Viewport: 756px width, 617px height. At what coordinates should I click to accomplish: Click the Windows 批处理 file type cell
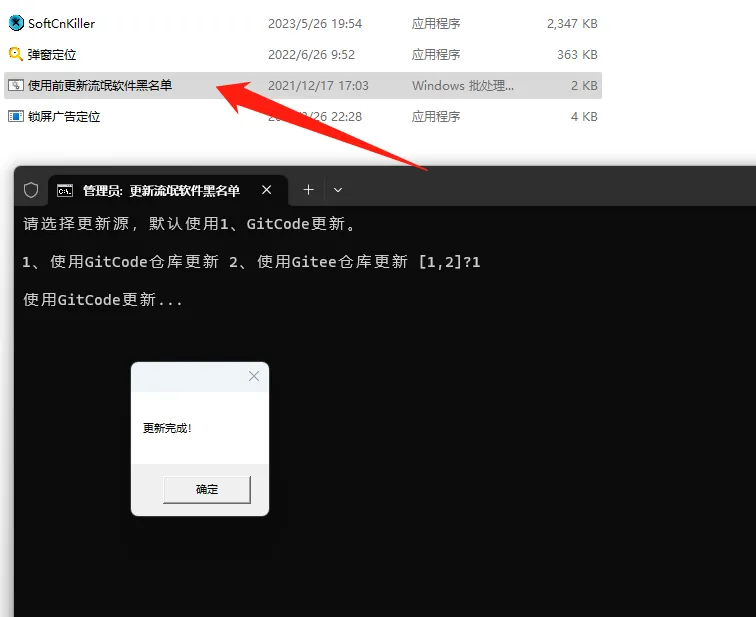point(463,86)
